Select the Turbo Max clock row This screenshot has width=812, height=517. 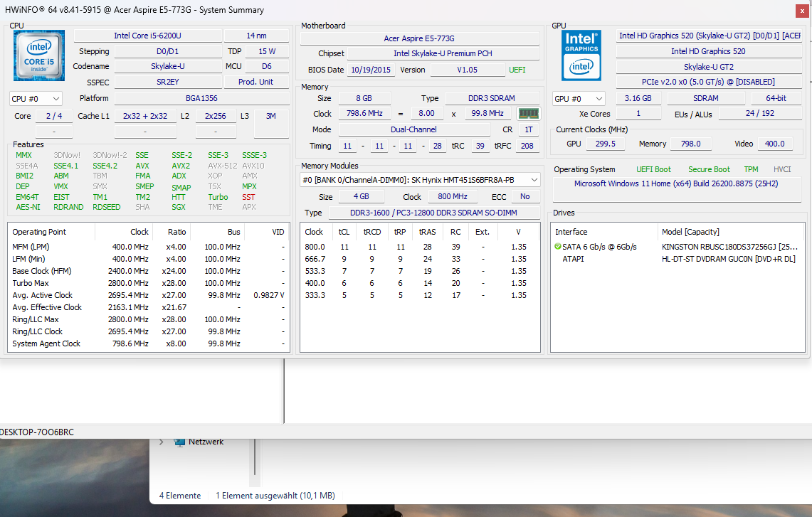(148, 283)
